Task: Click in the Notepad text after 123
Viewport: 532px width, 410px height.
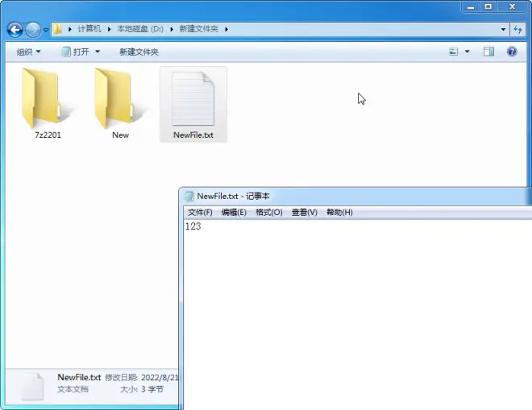Action: click(202, 226)
